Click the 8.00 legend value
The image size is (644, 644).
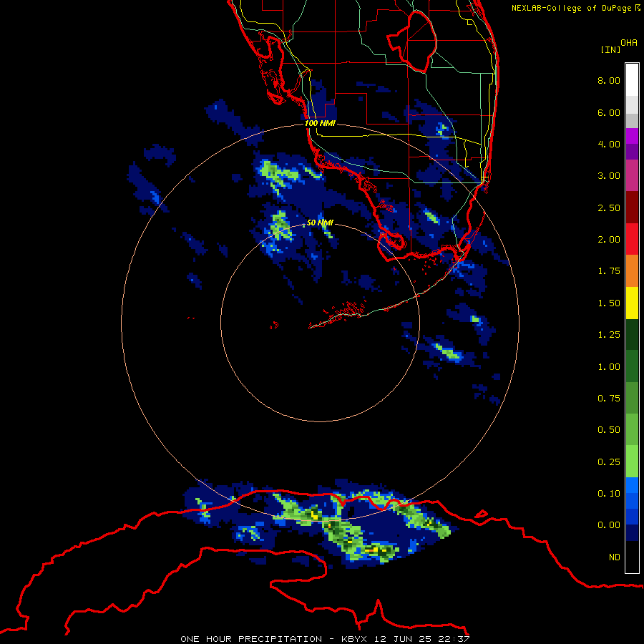pyautogui.click(x=609, y=80)
